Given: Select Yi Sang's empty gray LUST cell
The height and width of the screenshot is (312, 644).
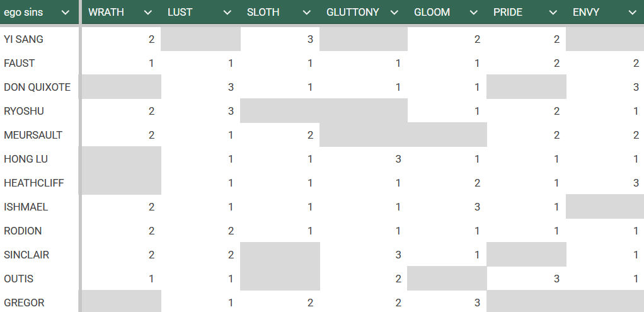Looking at the screenshot, I should coord(200,39).
